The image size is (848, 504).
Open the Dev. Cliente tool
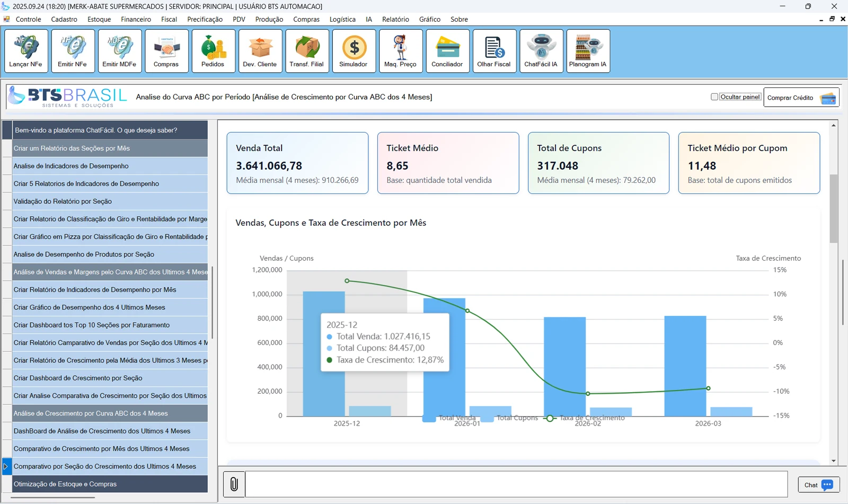[x=260, y=51]
